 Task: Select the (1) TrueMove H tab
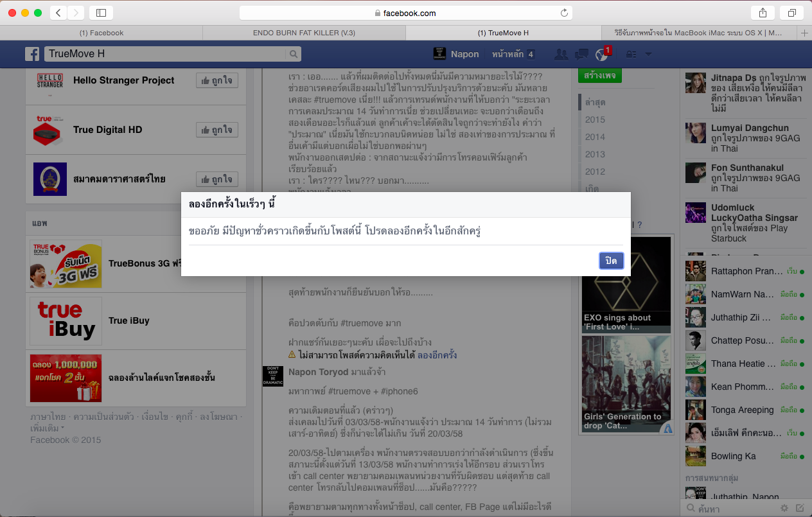pyautogui.click(x=504, y=33)
